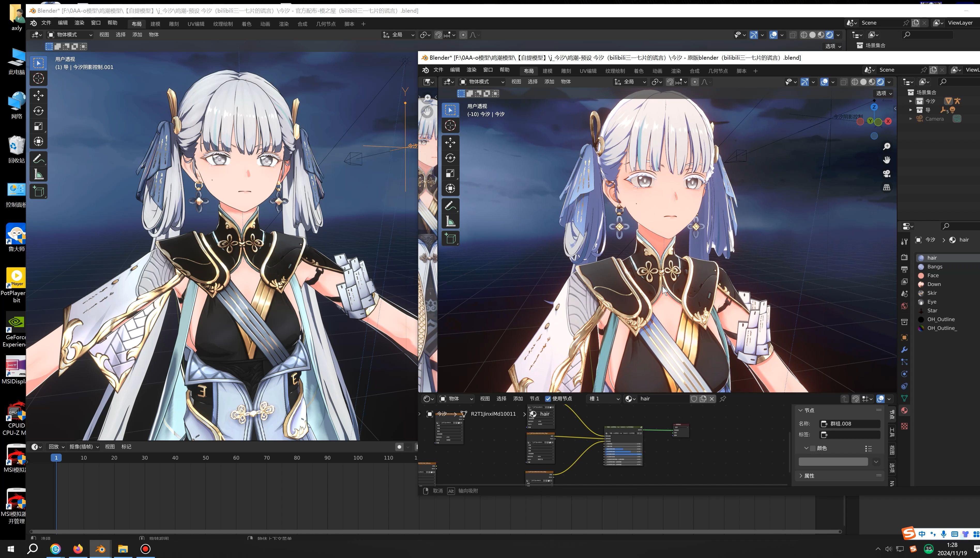This screenshot has height=558, width=980.
Task: Switch to solid shading in right viewport
Action: [x=863, y=82]
